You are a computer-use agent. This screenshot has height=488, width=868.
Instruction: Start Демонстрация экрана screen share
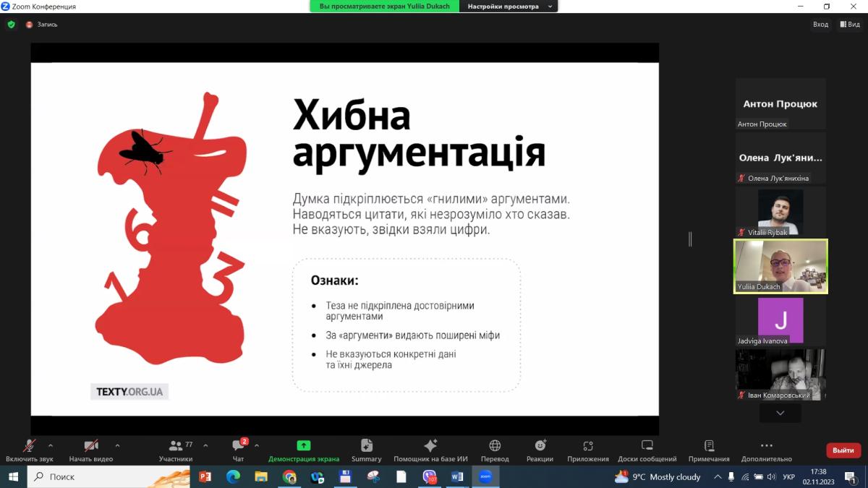click(304, 450)
